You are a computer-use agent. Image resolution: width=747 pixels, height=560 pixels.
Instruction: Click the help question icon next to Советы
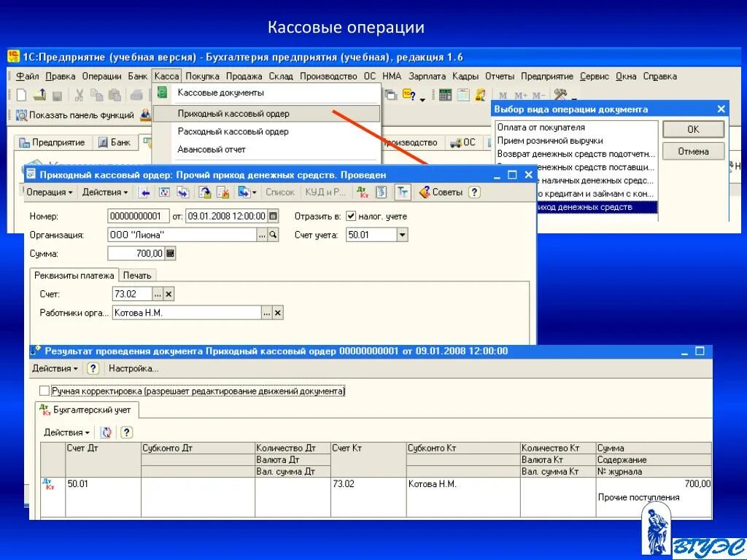474,192
